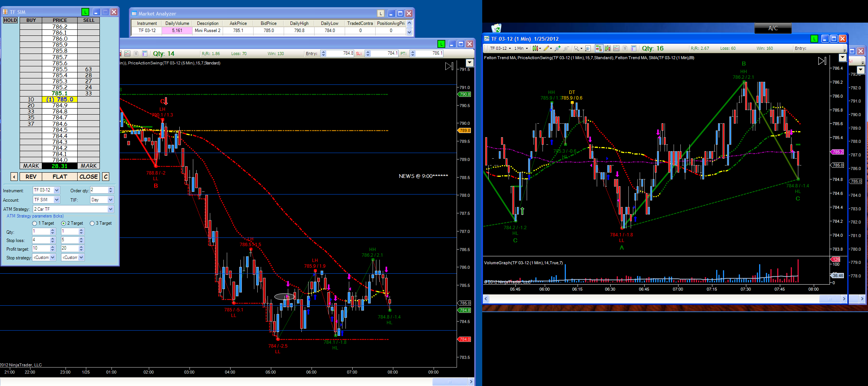Click the SL price stepper in 5 Min chart

pos(368,54)
